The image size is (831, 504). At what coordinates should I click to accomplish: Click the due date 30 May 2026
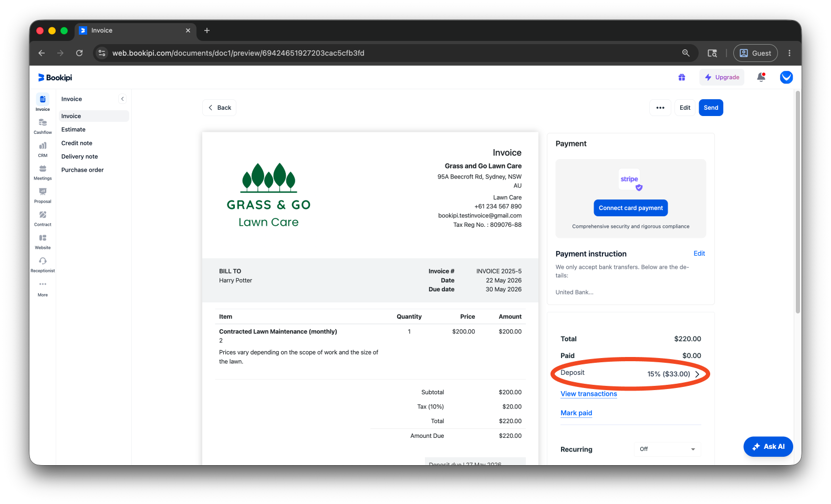[x=503, y=289]
